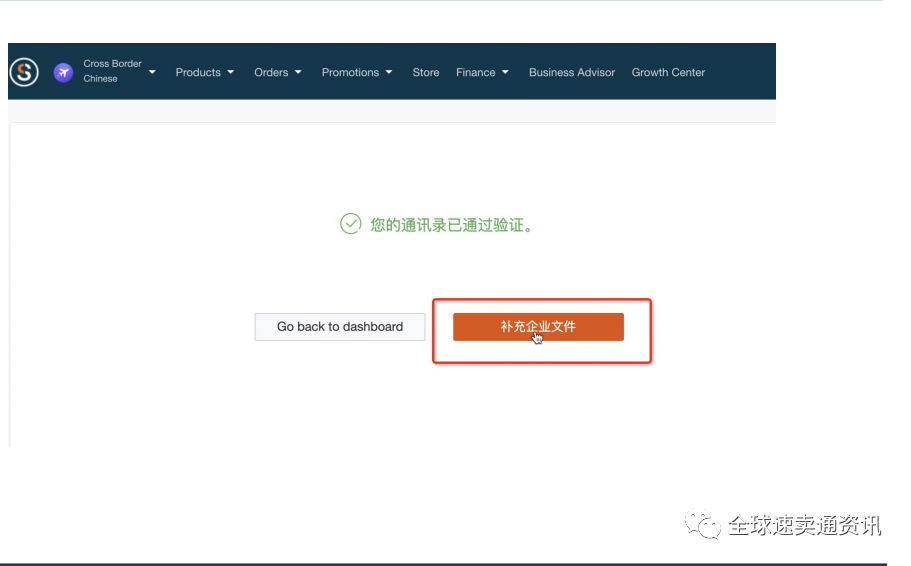Screen dimensions: 911x566
Task: Open the Finance menu
Action: 475,72
